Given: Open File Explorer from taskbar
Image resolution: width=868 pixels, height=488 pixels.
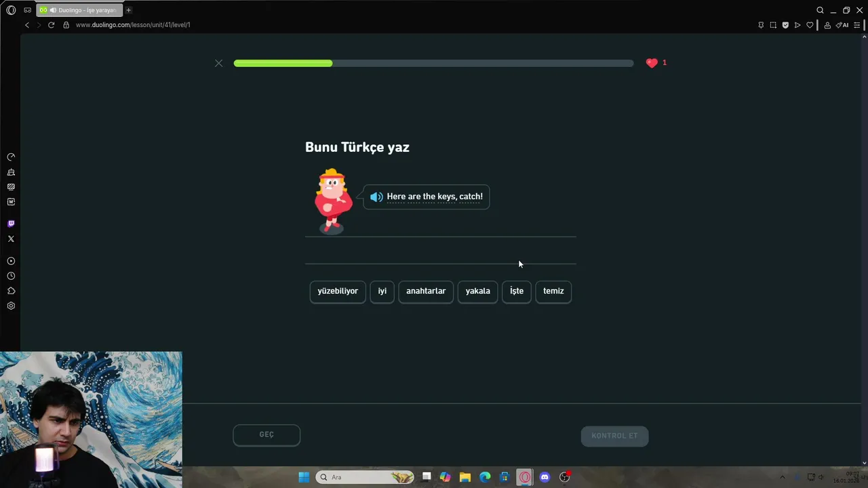Looking at the screenshot, I should (465, 477).
